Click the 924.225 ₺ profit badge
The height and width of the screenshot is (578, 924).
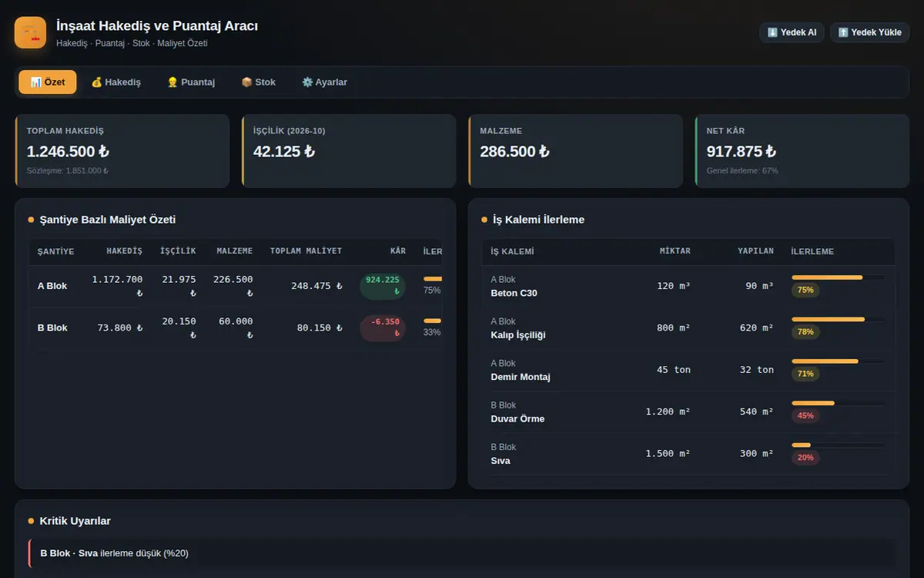[x=383, y=286]
